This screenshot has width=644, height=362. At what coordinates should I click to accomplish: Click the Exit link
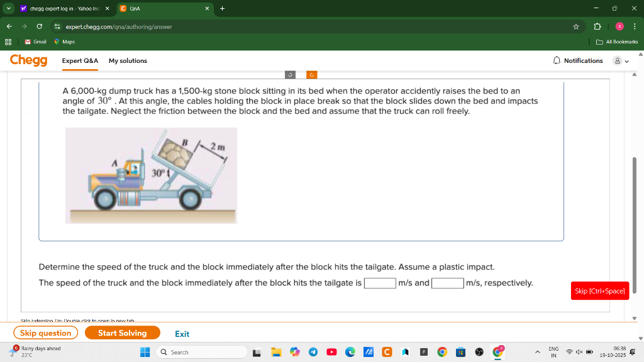[x=182, y=334]
